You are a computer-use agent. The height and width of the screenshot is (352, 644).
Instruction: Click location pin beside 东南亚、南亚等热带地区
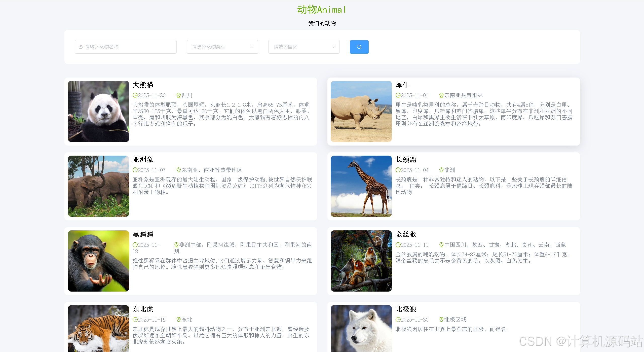tap(178, 170)
